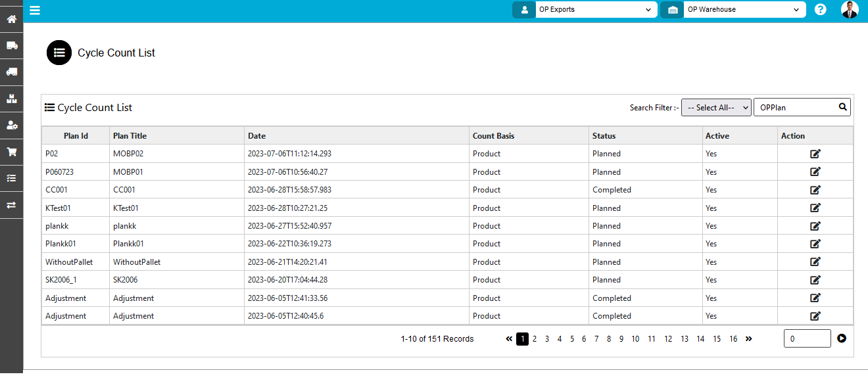
Task: Select the checklist tasks sidebar icon
Action: click(x=11, y=178)
